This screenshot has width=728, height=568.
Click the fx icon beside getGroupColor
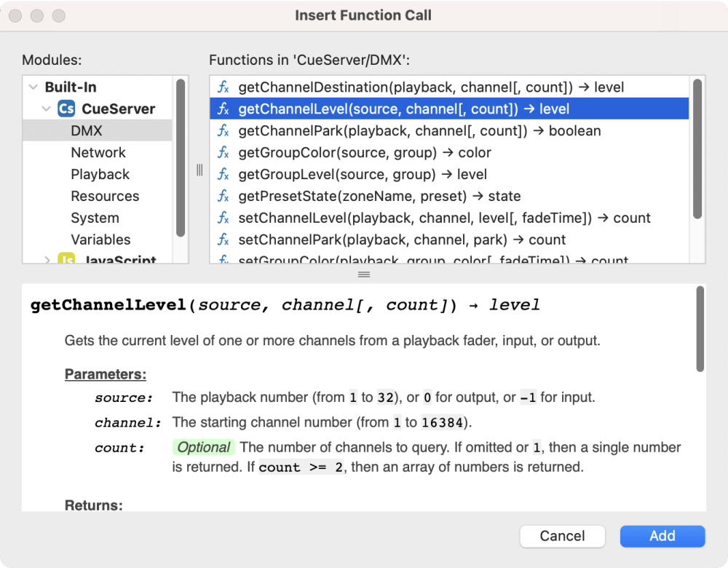pos(223,153)
